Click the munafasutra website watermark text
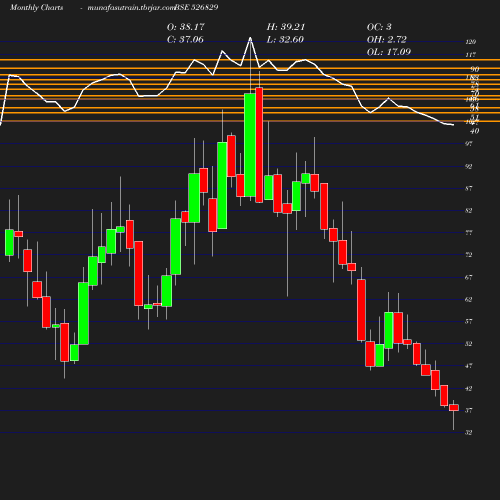 pyautogui.click(x=131, y=7)
